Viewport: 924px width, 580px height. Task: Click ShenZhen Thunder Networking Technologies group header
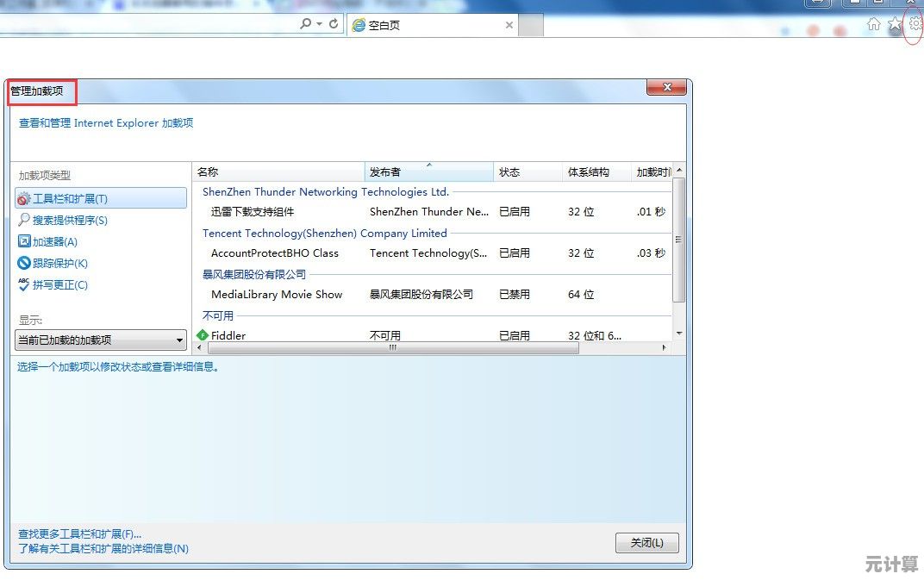[325, 191]
